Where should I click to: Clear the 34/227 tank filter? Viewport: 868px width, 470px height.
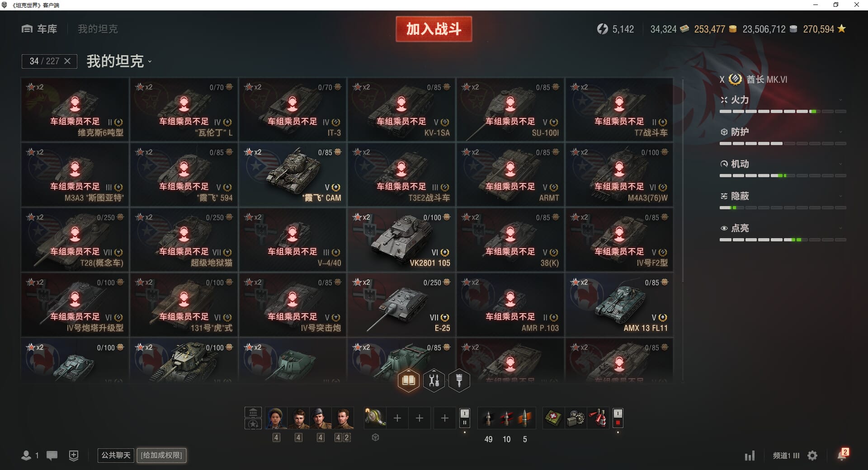67,61
